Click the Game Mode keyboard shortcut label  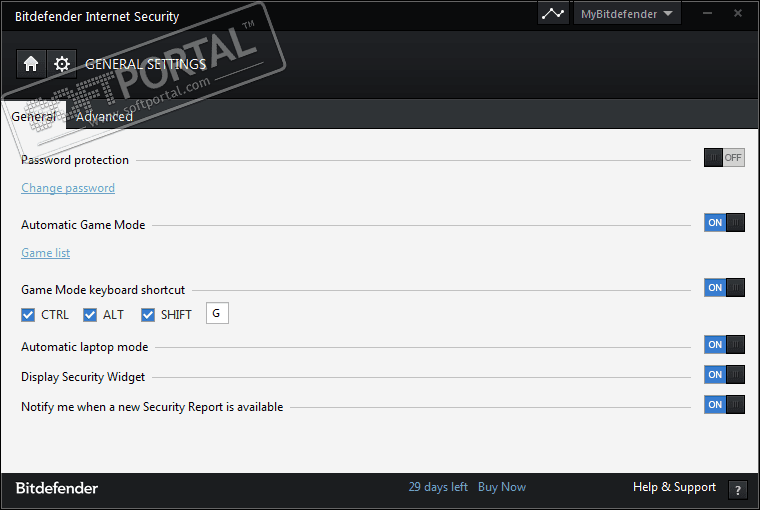(103, 290)
